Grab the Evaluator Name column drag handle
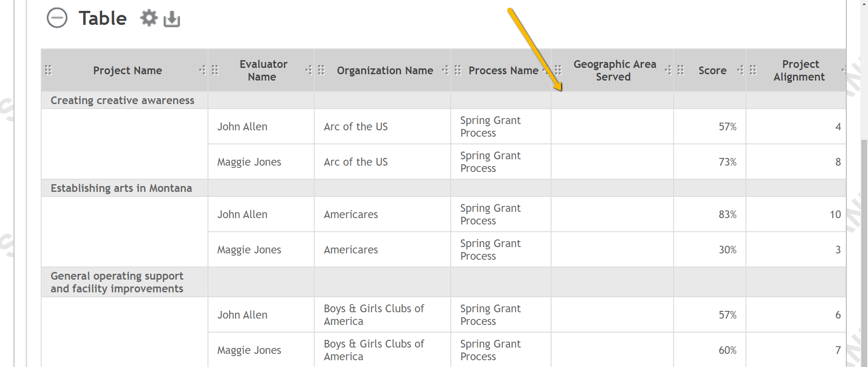Image resolution: width=868 pixels, height=367 pixels. pos(215,70)
